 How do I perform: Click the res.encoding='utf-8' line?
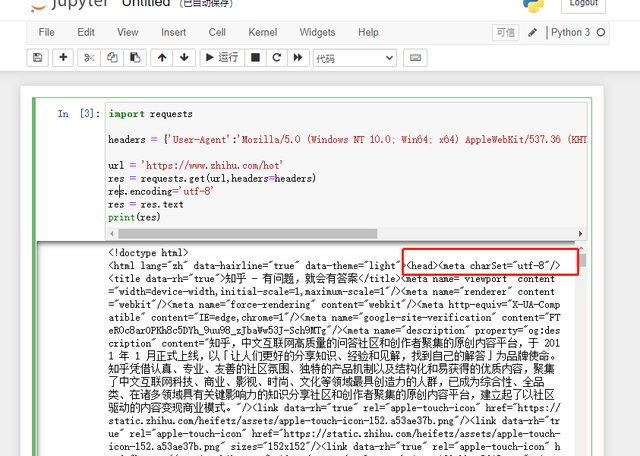[161, 191]
